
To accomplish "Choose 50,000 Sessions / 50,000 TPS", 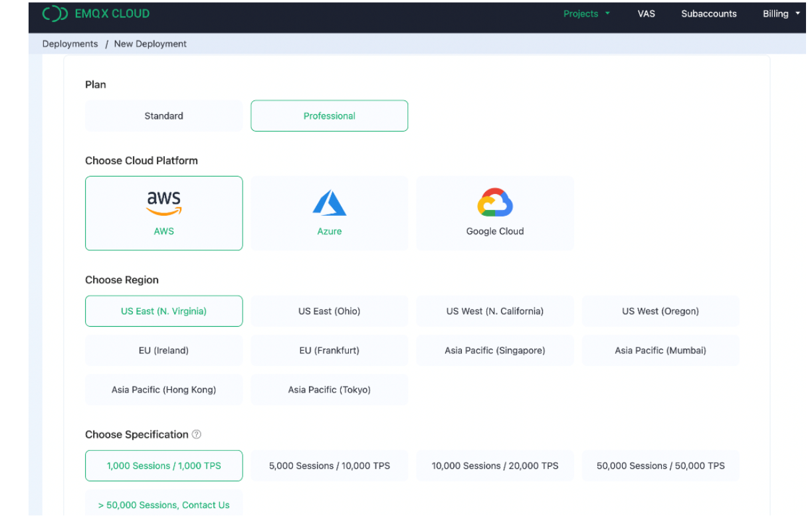I will [660, 466].
